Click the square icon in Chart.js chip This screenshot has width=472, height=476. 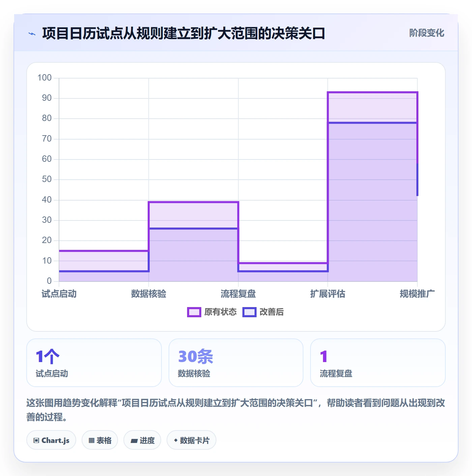click(x=36, y=440)
